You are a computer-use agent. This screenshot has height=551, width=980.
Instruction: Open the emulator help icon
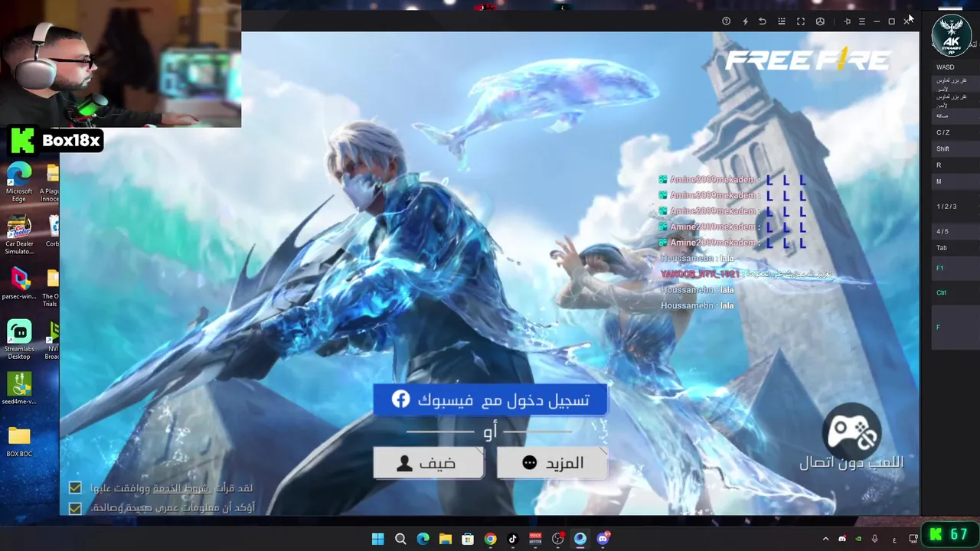tap(726, 21)
